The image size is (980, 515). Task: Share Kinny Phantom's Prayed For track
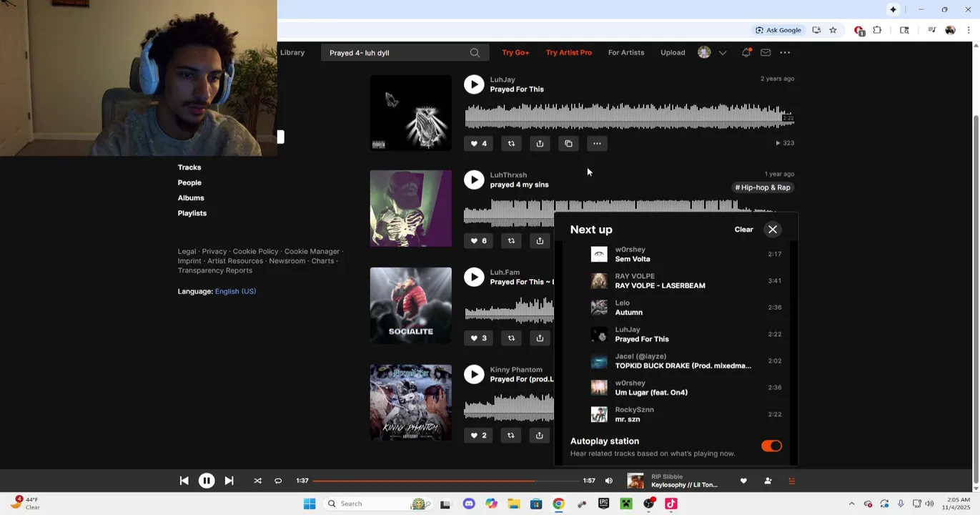pyautogui.click(x=540, y=436)
